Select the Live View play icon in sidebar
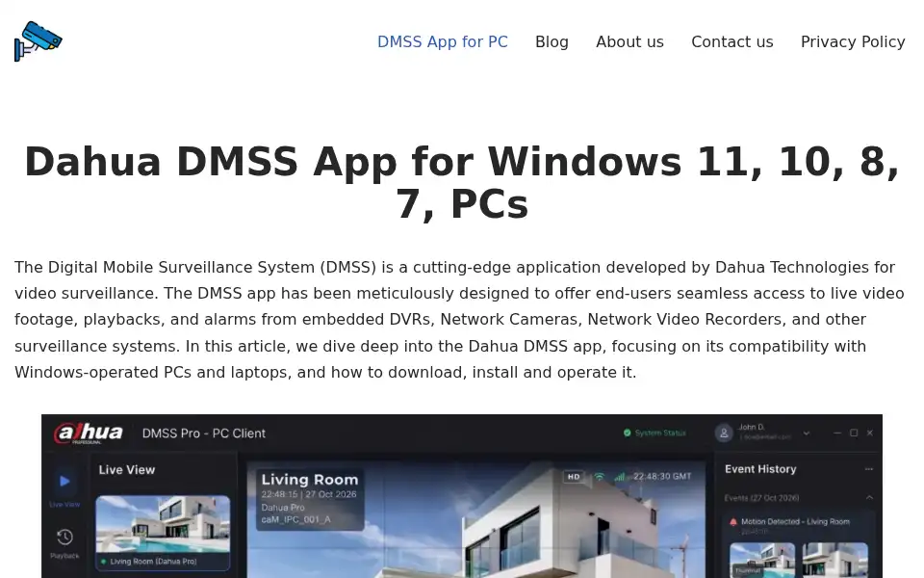This screenshot has width=924, height=578. point(64,482)
